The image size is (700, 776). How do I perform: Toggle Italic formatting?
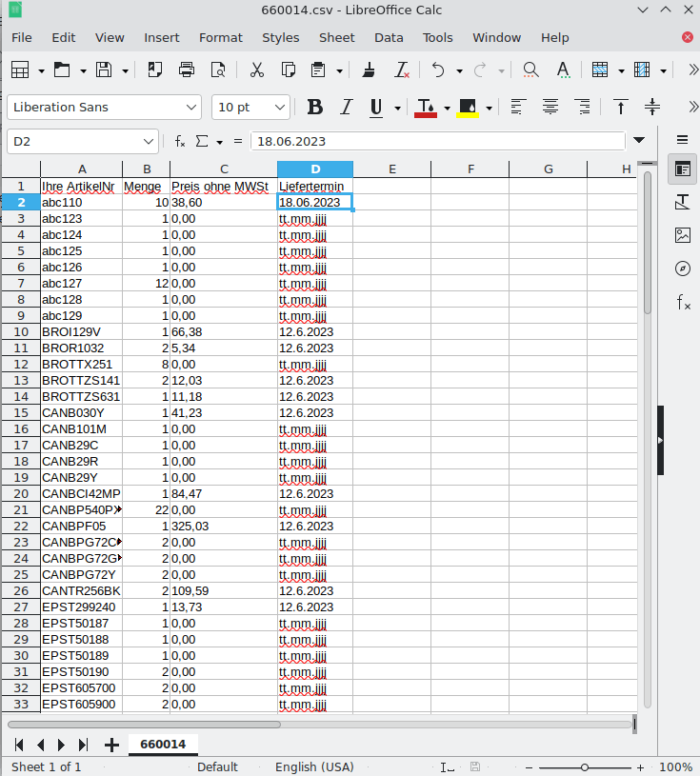coord(346,107)
